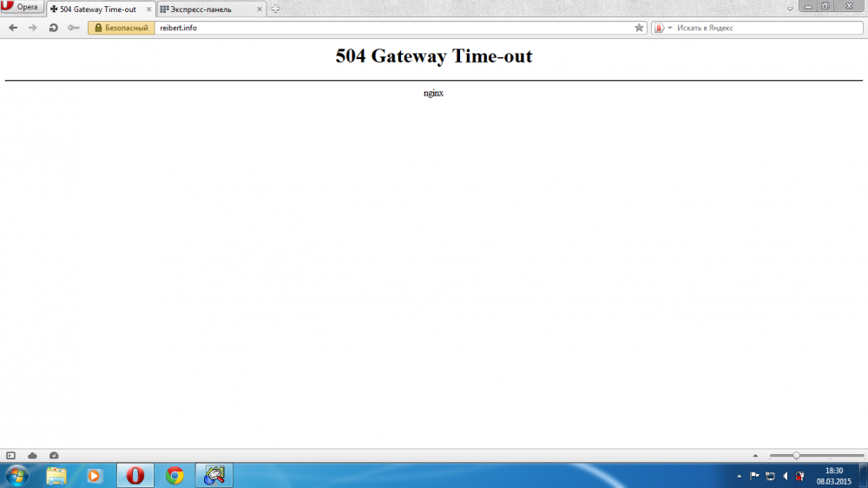Open the red antivirus tray icon
Viewport: 868px width, 488px height.
800,476
